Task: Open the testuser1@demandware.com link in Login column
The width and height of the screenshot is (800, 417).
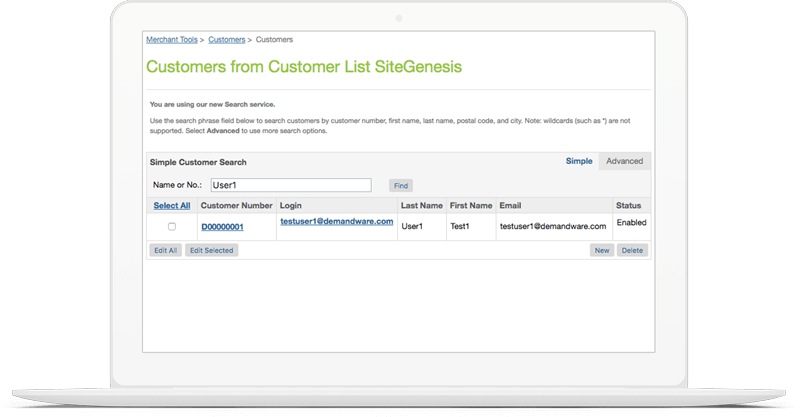Action: tap(336, 221)
